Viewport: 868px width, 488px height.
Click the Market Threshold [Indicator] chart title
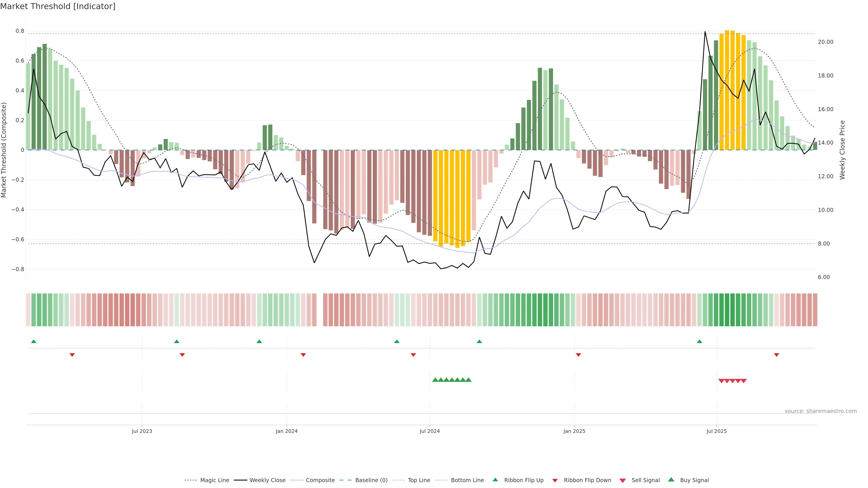(x=58, y=6)
